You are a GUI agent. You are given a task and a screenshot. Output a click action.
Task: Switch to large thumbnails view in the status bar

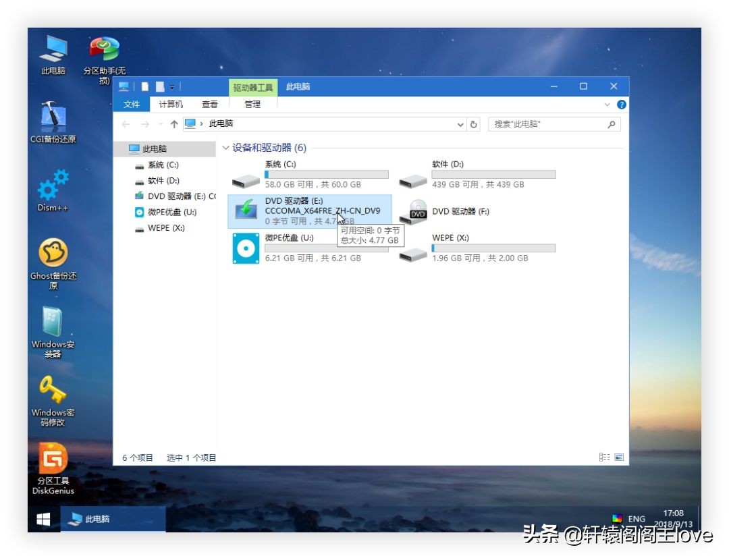coord(619,457)
